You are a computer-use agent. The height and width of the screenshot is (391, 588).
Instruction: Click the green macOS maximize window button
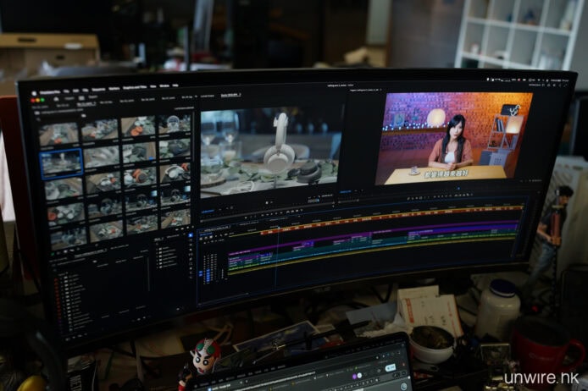(42, 100)
